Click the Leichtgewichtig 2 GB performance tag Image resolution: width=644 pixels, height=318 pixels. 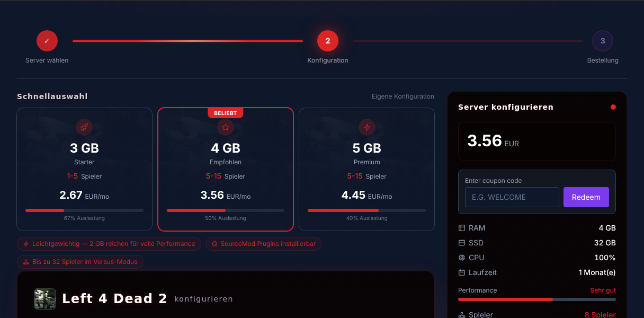(x=109, y=244)
